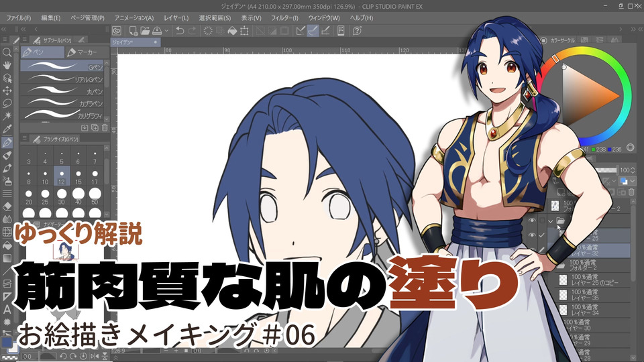Open レイヤー(L) menu
The image size is (644, 362).
pos(176,18)
